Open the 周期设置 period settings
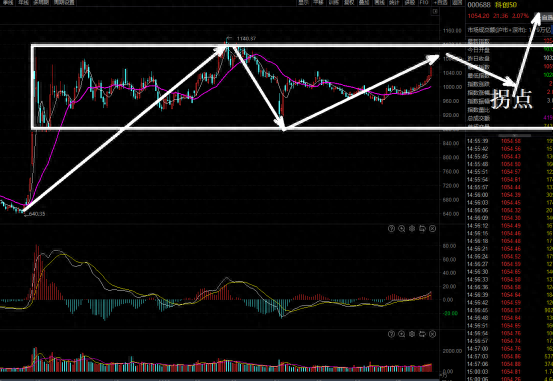The width and height of the screenshot is (553, 381). [x=64, y=2]
